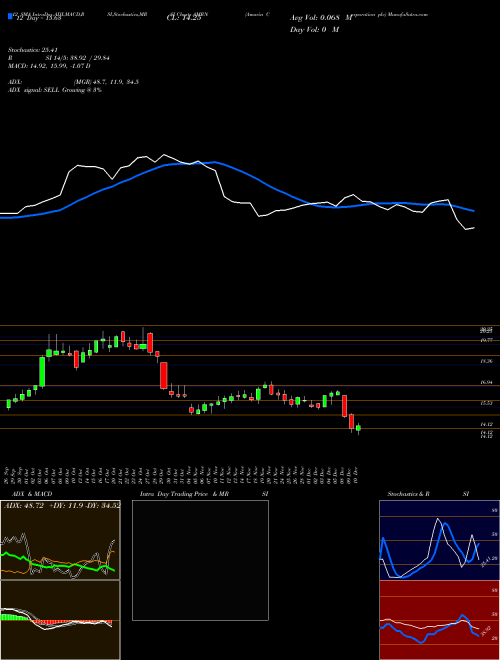500x660 pixels.
Task: Click the 19.77 price axis label
Action: click(487, 340)
